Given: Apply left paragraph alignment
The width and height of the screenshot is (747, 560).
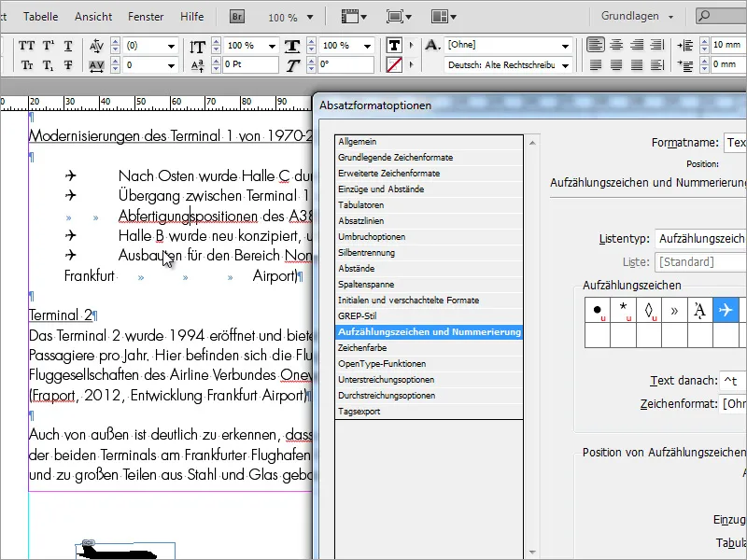Looking at the screenshot, I should click(x=596, y=45).
